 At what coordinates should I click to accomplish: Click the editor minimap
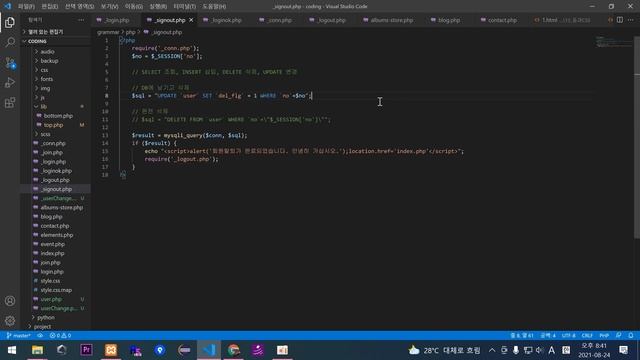[613, 42]
